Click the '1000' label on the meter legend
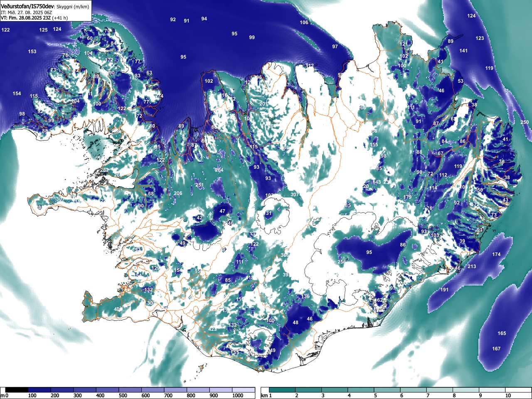Image resolution: width=532 pixels, height=399 pixels. coord(238,396)
